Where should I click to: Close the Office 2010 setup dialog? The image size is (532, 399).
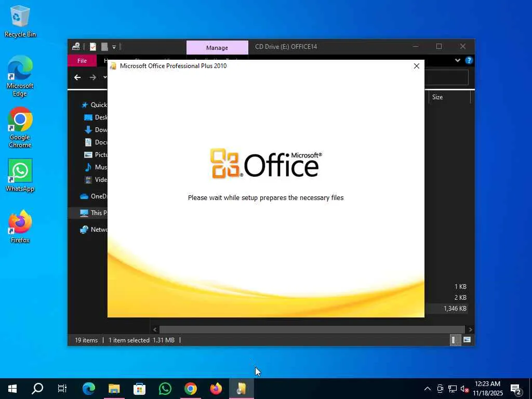(417, 66)
